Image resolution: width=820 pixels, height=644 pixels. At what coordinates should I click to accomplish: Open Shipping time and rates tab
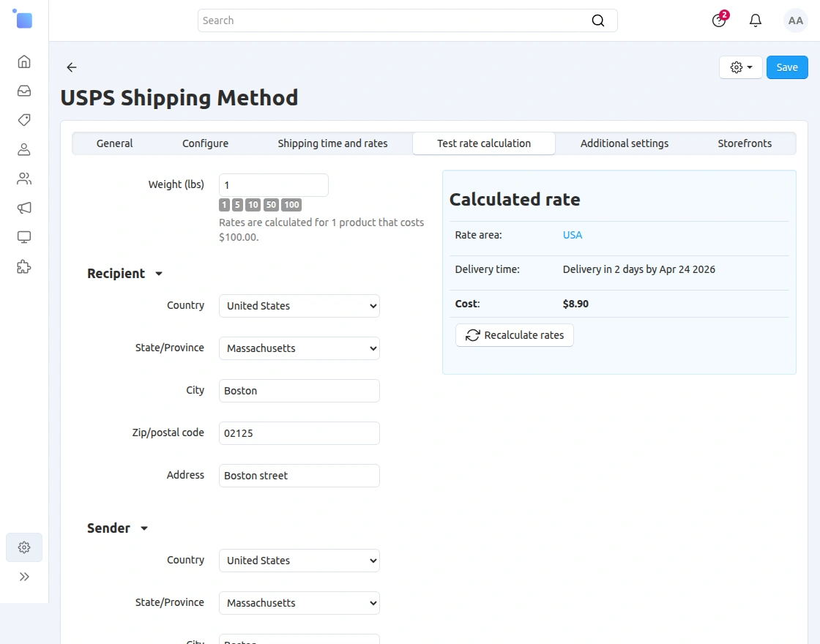point(332,143)
